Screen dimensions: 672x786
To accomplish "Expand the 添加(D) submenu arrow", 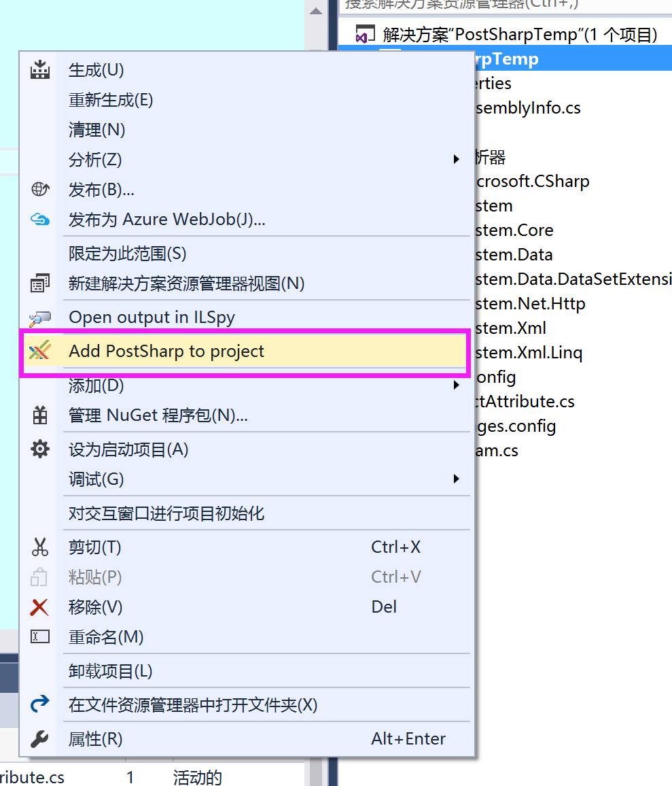I will click(457, 386).
